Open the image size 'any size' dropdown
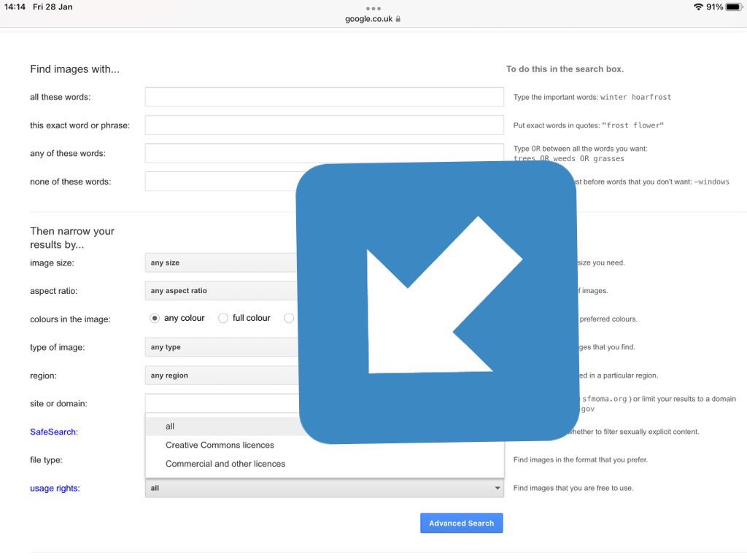The height and width of the screenshot is (560, 747). (x=220, y=262)
